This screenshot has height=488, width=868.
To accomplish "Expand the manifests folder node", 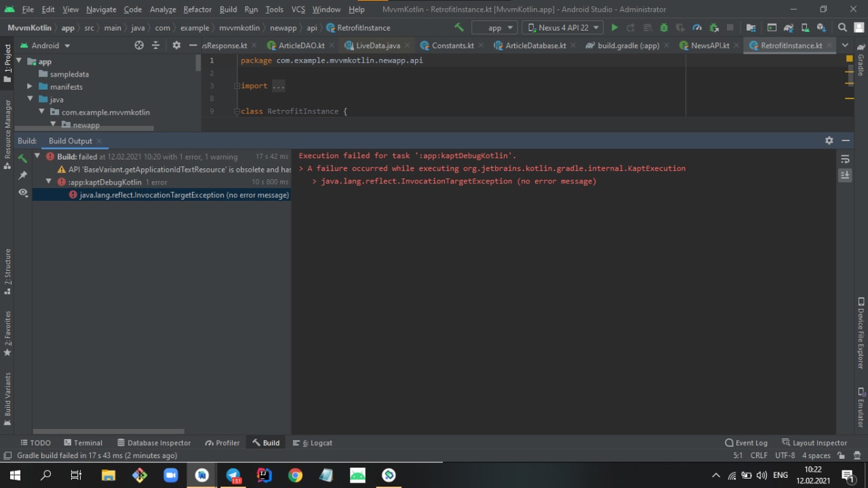I will tap(30, 87).
